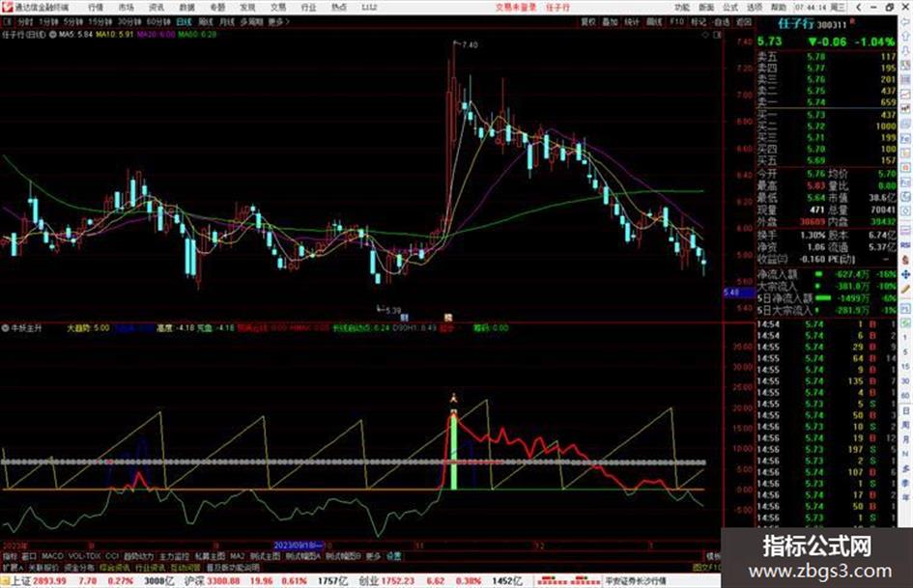Open the 数据 menu
This screenshot has height=588, width=913.
click(x=186, y=8)
